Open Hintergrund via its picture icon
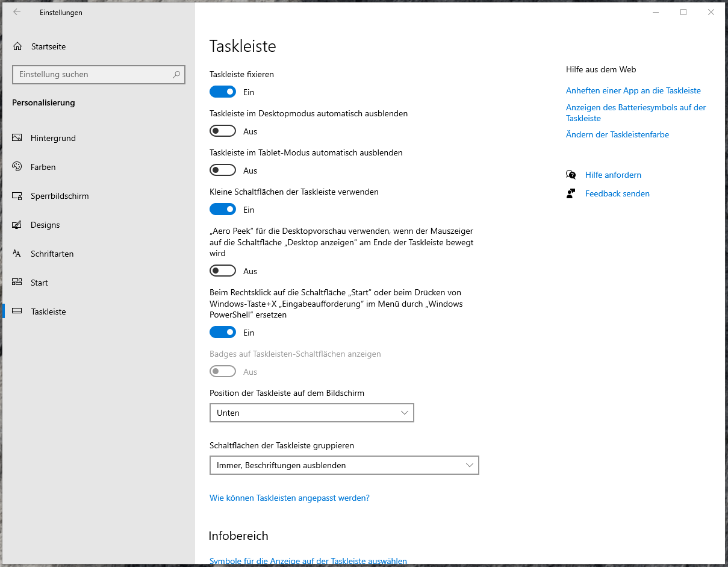Screen dimensions: 728x567 pos(17,138)
